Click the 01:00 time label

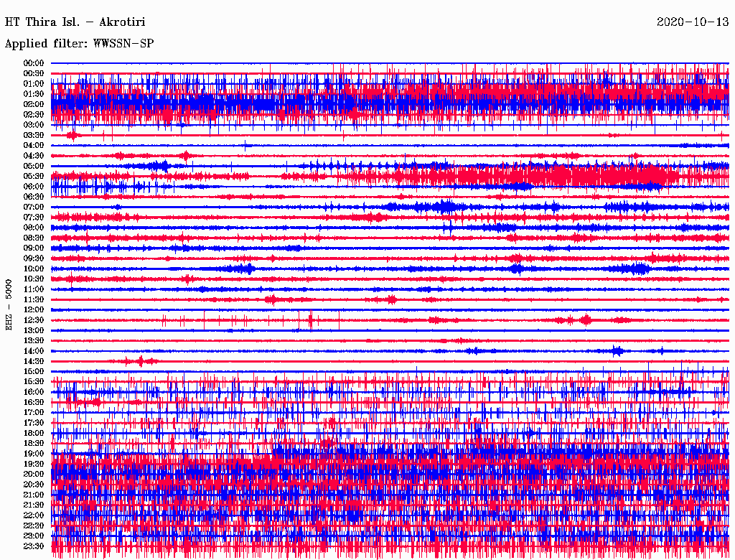pos(34,84)
